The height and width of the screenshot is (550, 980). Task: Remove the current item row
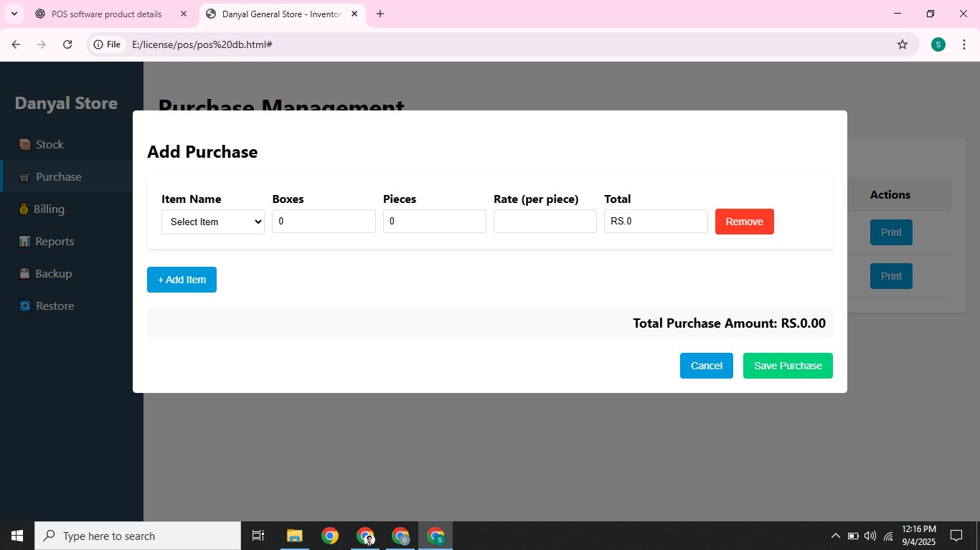pos(744,222)
